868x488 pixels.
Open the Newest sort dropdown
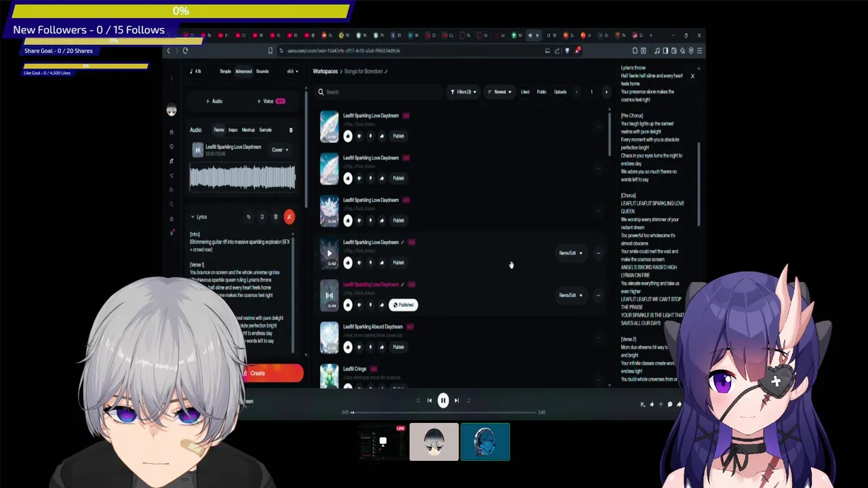pyautogui.click(x=500, y=92)
